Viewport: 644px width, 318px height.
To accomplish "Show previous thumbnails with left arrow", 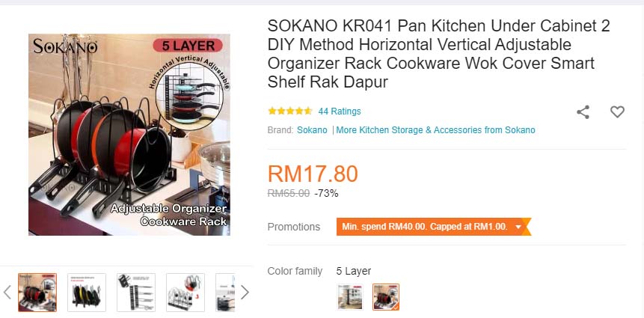I will (7, 293).
